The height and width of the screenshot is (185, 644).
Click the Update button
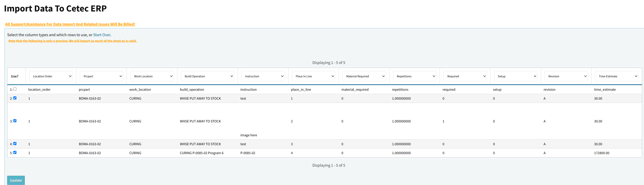coord(16,180)
